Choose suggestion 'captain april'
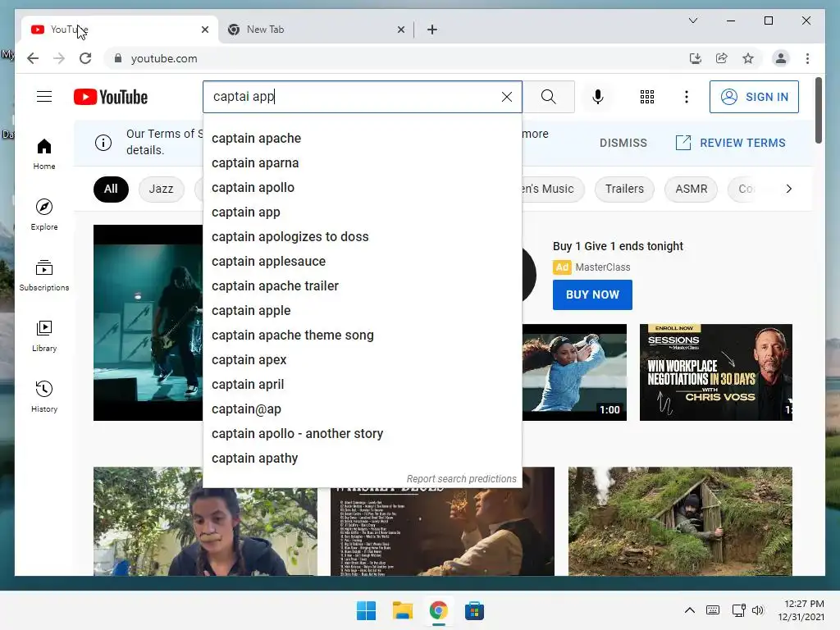Screen dimensions: 840x630 tap(362, 385)
